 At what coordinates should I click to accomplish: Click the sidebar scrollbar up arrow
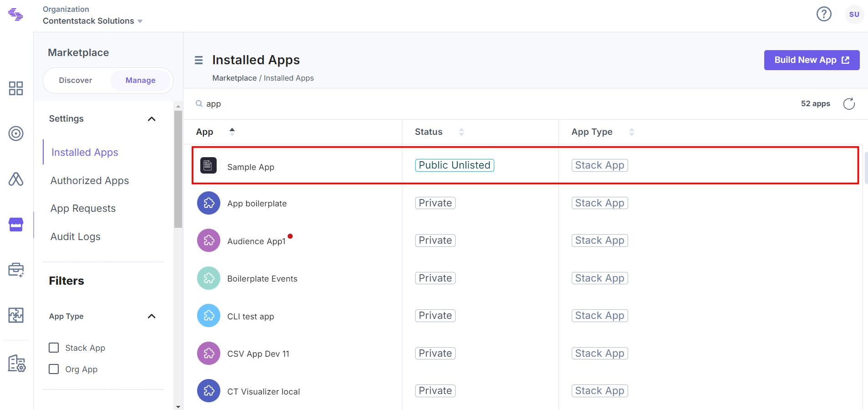(x=178, y=106)
